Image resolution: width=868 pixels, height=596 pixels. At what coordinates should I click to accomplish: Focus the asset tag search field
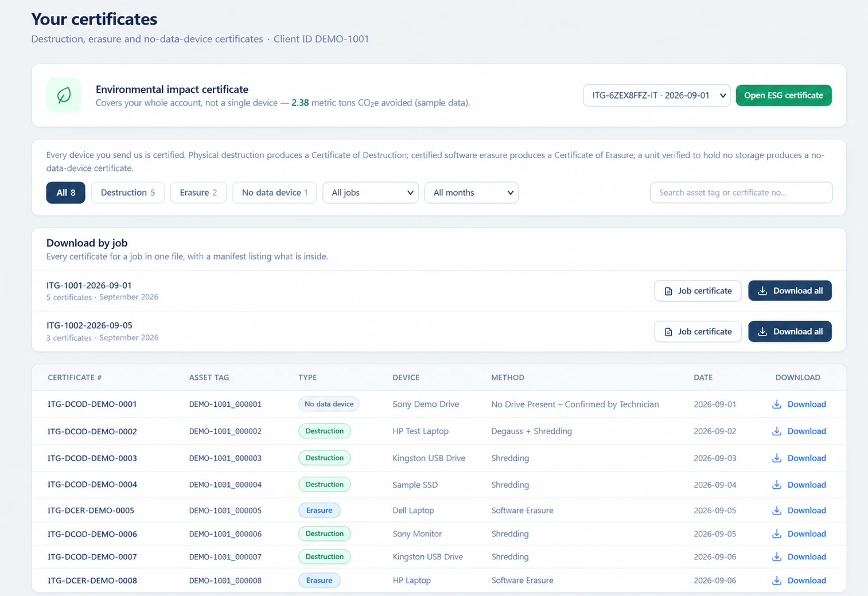pos(741,193)
